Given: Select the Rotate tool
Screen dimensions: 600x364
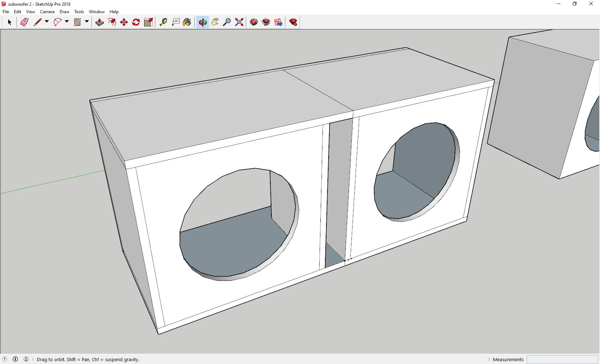Looking at the screenshot, I should point(136,22).
